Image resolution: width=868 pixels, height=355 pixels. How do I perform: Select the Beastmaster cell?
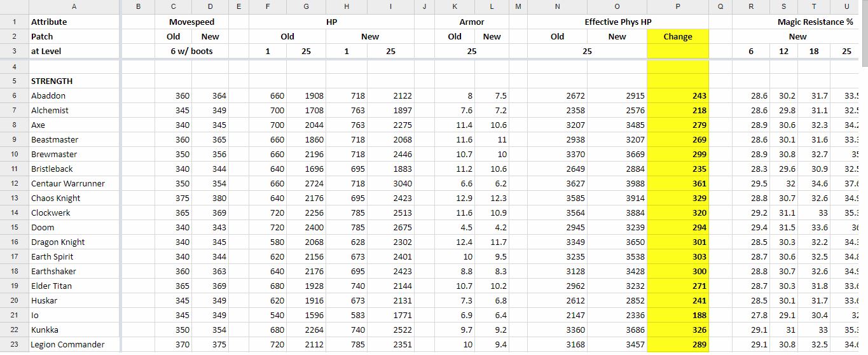click(x=74, y=140)
